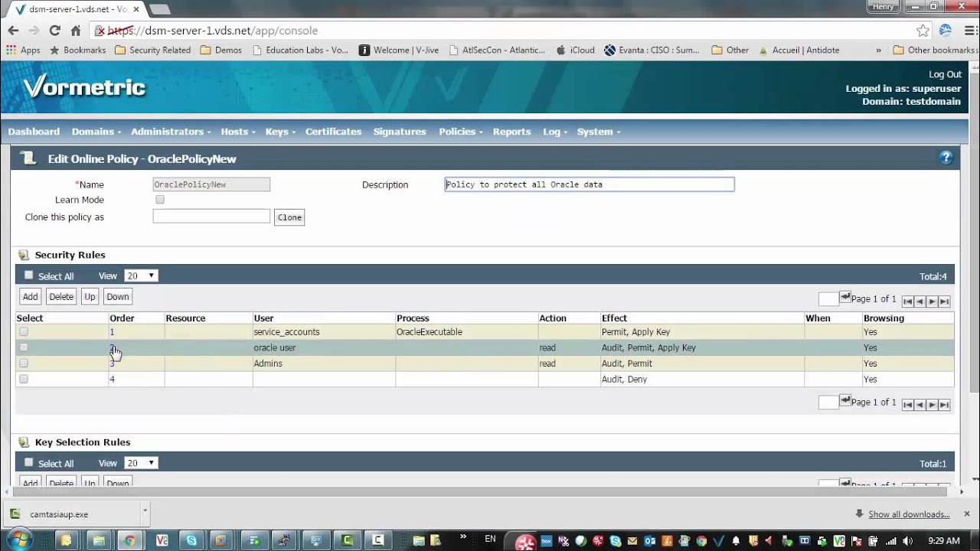
Task: Open the View count dropdown in Key Selection Rules
Action: coord(141,463)
